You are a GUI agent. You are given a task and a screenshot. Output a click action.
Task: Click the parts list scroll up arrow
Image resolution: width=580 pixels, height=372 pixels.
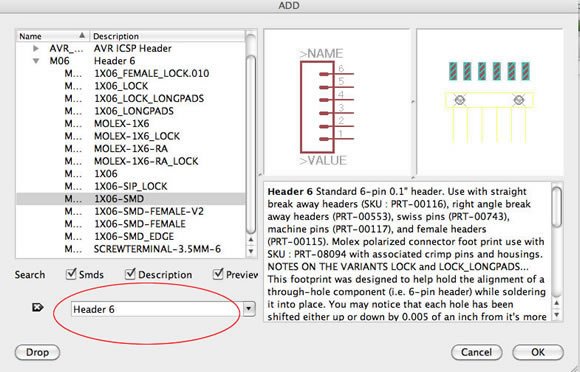(x=251, y=240)
